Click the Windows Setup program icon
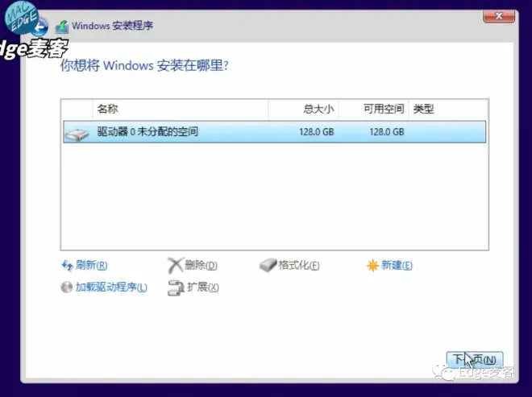532x397 pixels. pyautogui.click(x=62, y=27)
